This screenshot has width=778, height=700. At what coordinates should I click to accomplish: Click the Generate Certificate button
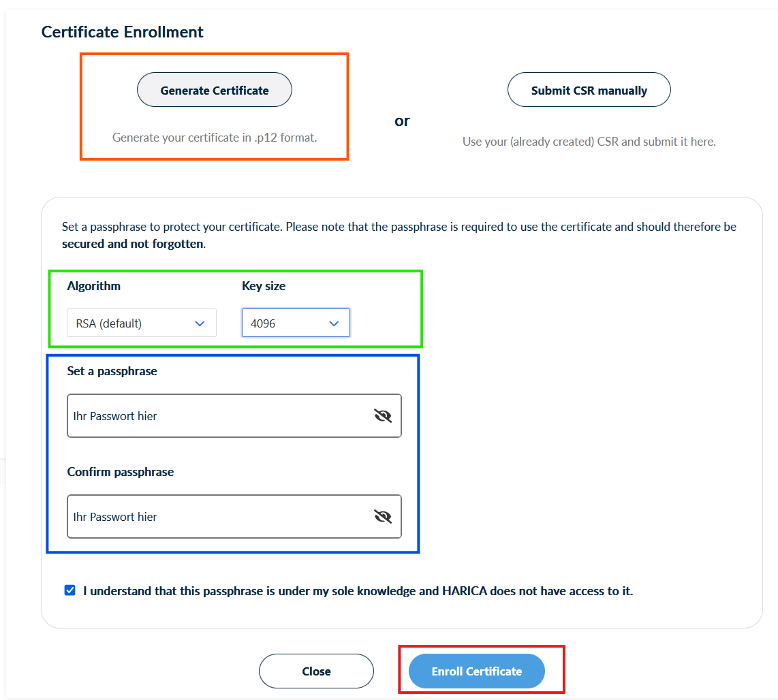tap(215, 90)
